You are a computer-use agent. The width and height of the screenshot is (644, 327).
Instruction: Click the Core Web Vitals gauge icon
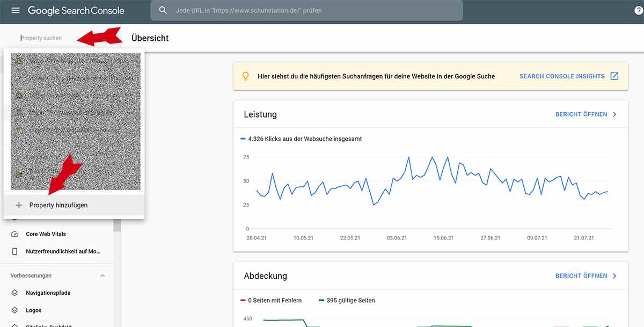point(15,234)
